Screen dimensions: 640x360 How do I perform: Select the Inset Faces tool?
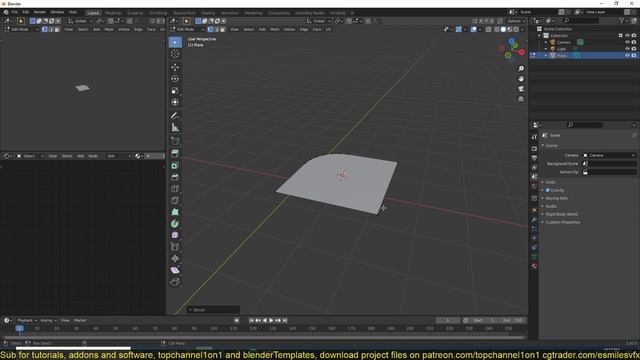tap(175, 165)
